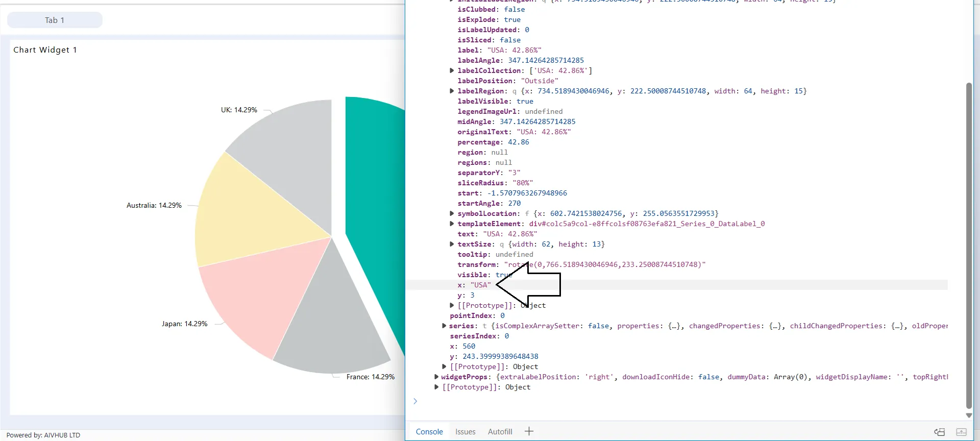
Task: Click the start: -1.5707963267948966 property
Action: (x=512, y=193)
